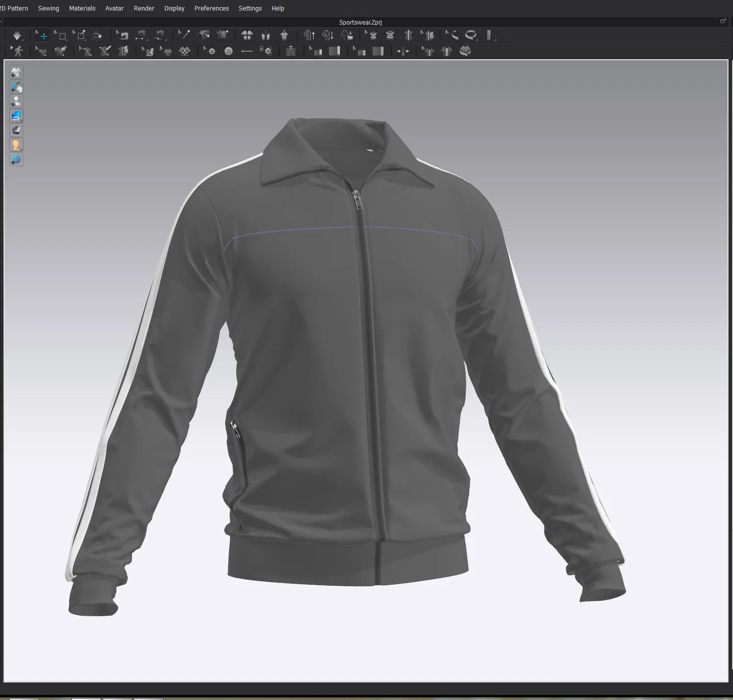Click the Add Graphic checkered shirt icon
The height and width of the screenshot is (700, 733).
[x=185, y=51]
